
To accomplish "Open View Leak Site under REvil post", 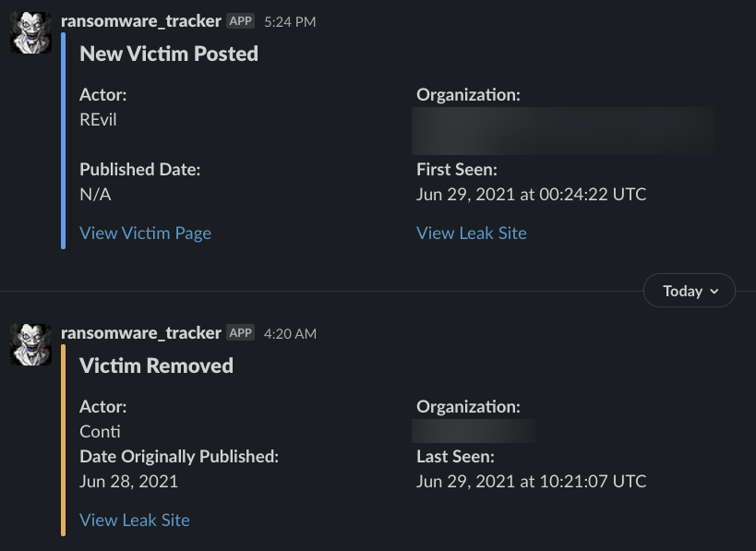I will tap(471, 234).
